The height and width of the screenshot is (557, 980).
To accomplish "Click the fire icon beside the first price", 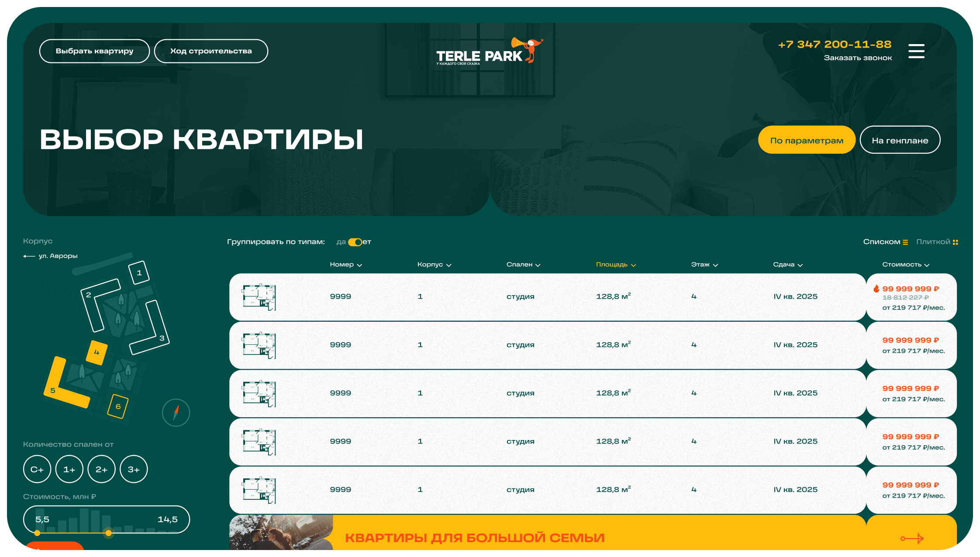I will (x=876, y=289).
